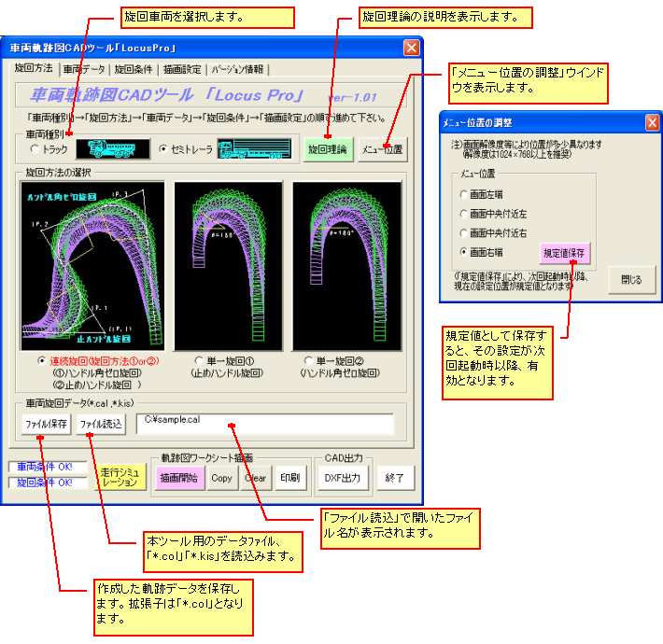Switch to the 車両データ tab
The image size is (663, 644).
(84, 69)
